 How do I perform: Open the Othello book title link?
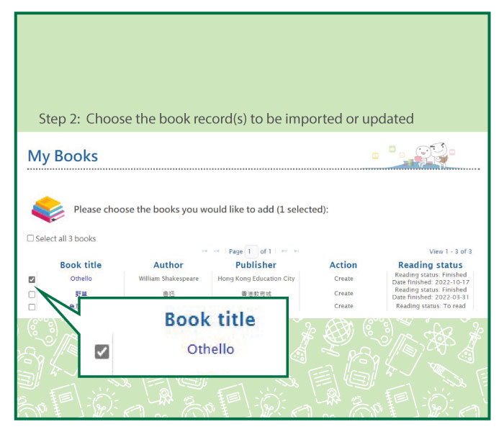pyautogui.click(x=81, y=279)
